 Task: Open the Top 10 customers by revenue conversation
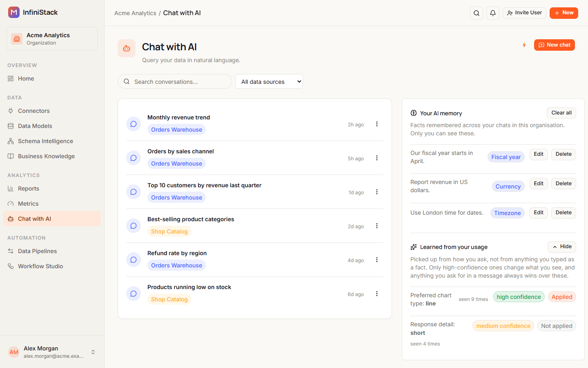[204, 185]
